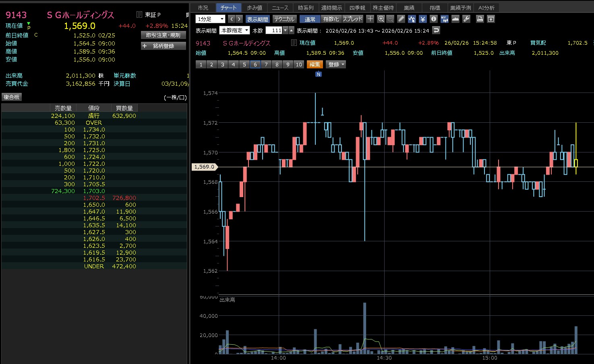Open the 1分足 timeframe dropdown
594x364 pixels.
coord(210,19)
